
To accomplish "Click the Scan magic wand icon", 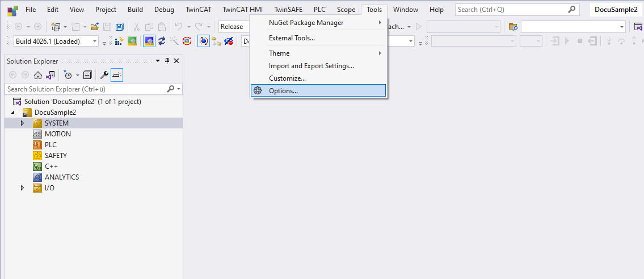I will pos(174,41).
